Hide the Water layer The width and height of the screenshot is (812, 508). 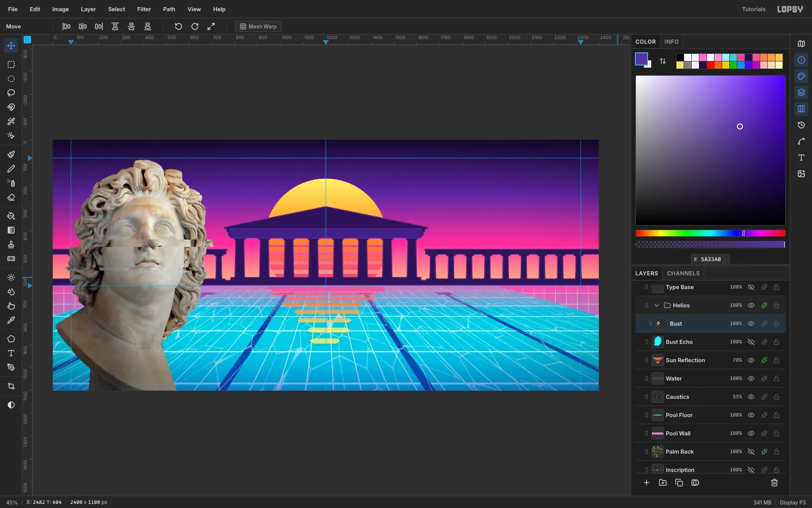pyautogui.click(x=751, y=378)
